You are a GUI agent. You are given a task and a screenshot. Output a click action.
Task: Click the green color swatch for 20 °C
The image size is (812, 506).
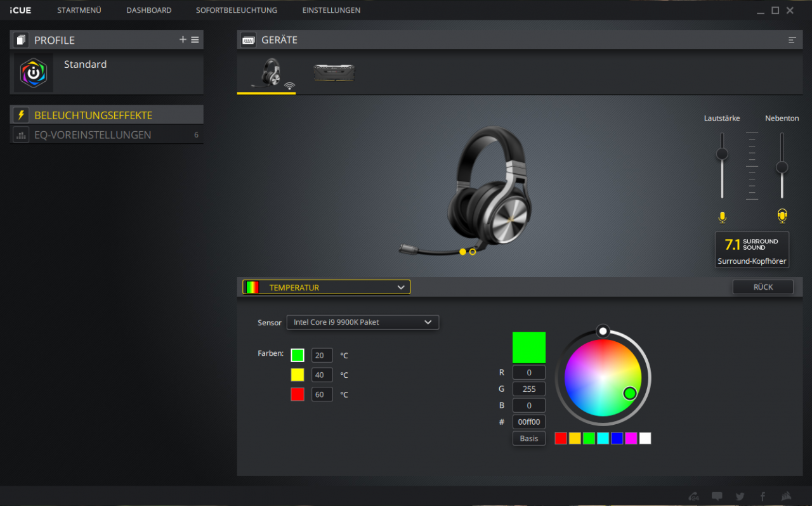[x=298, y=355]
